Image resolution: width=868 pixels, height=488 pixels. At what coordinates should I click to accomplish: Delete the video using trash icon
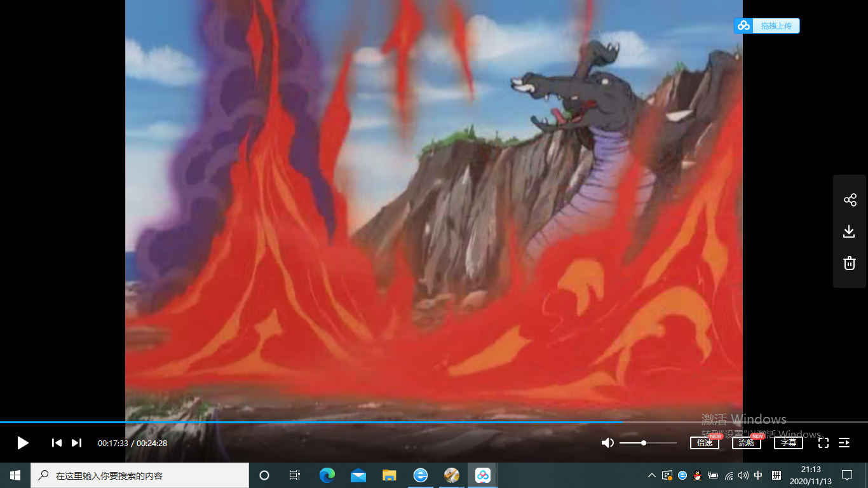(x=850, y=263)
